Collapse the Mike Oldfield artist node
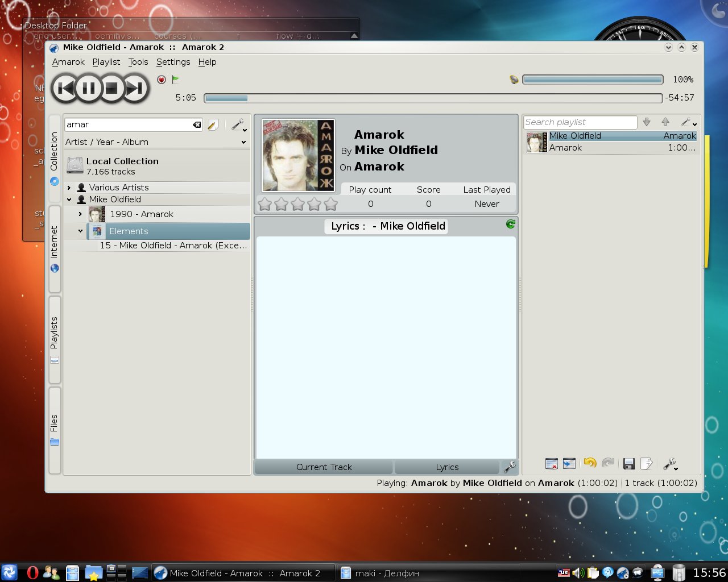This screenshot has height=582, width=728. (69, 199)
